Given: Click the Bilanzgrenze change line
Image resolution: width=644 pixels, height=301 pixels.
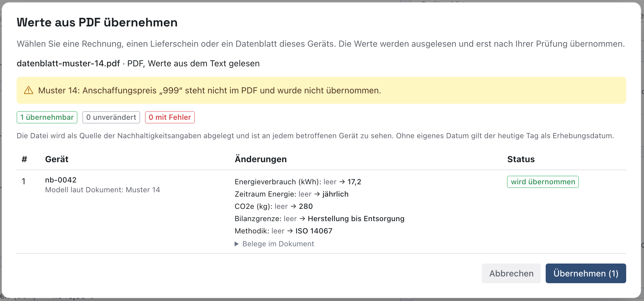Looking at the screenshot, I should 320,219.
